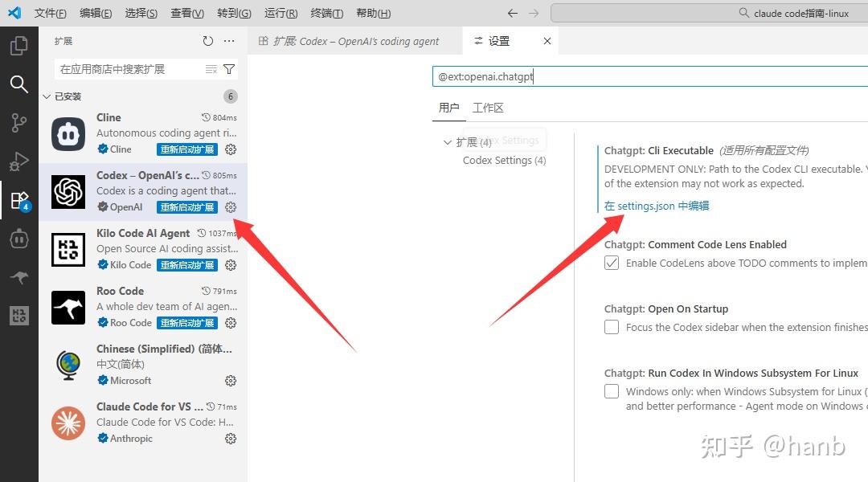868x482 pixels.
Task: Open the Search view in activity bar
Action: tap(18, 84)
